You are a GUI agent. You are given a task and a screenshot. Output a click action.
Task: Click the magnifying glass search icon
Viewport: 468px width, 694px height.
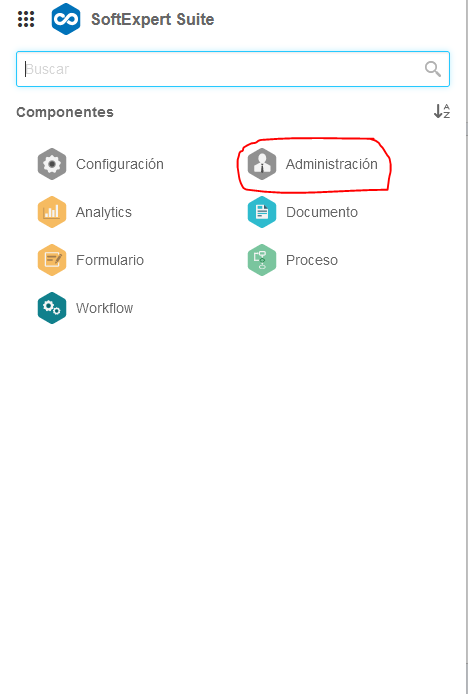(x=433, y=69)
